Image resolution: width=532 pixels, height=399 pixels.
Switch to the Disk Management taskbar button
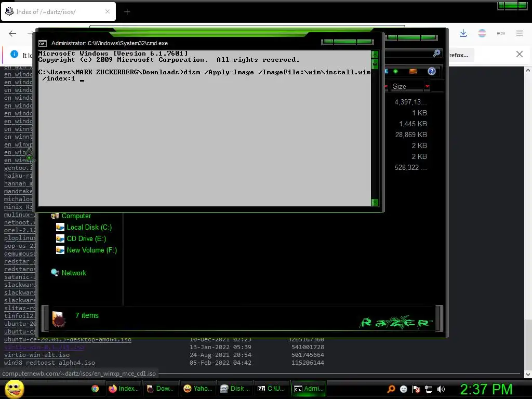[x=235, y=389]
